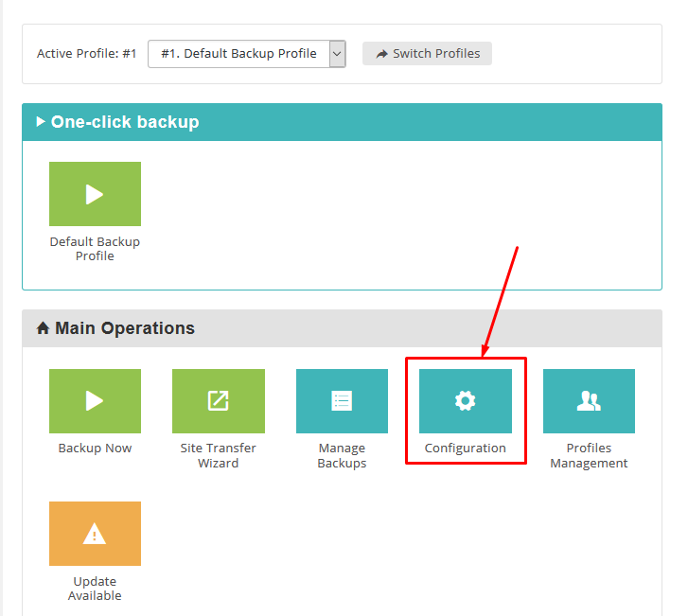This screenshot has height=616, width=688.
Task: Open the Manage Backups list icon
Action: 342,400
